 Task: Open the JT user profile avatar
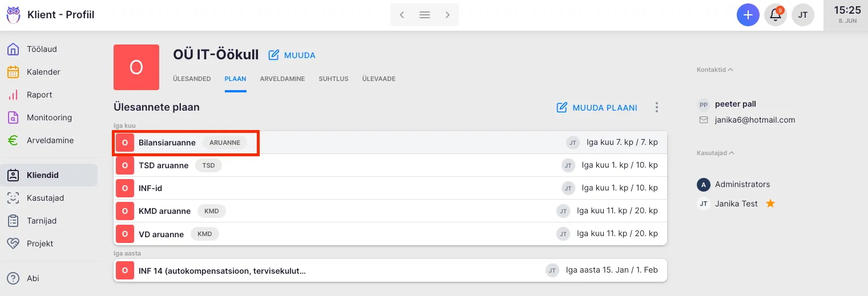802,15
